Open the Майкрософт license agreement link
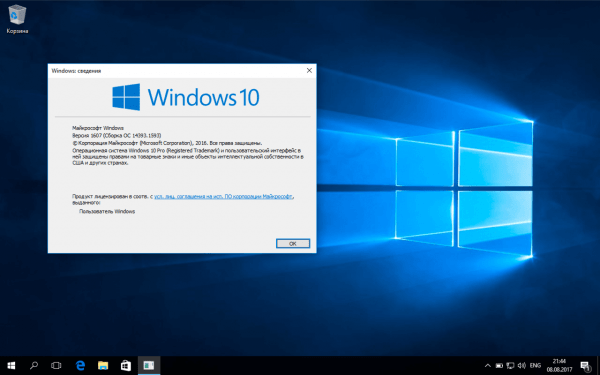 click(x=223, y=196)
